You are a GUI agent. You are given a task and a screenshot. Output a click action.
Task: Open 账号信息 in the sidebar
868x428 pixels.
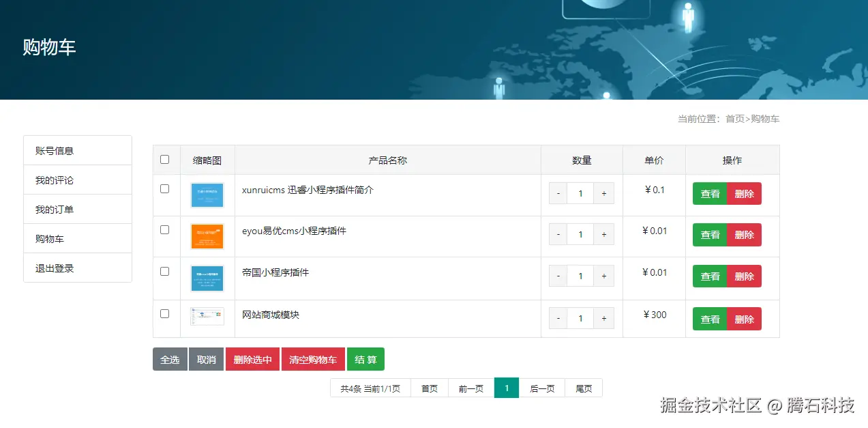coord(78,151)
